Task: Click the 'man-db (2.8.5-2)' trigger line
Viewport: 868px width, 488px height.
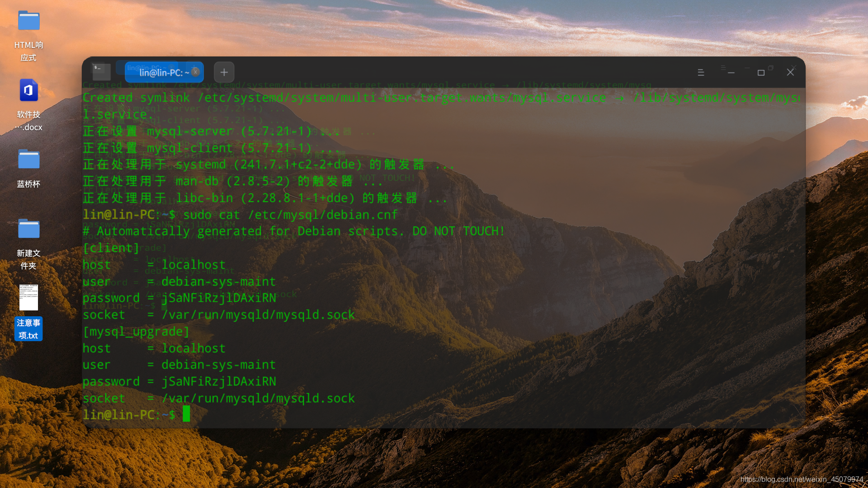Action: pos(232,181)
